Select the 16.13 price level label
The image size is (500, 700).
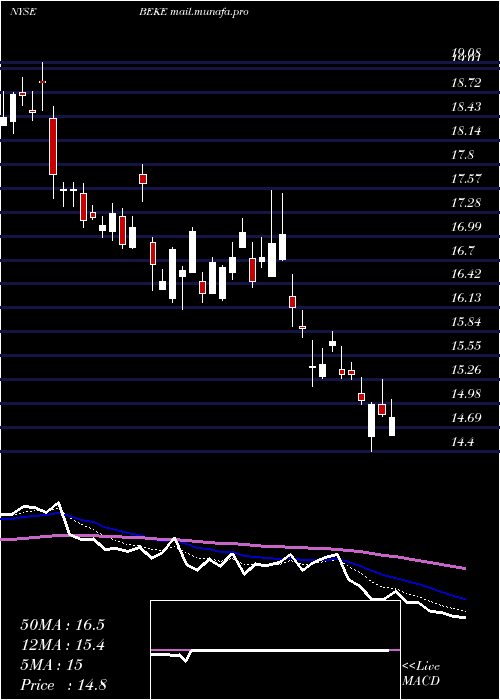tap(467, 297)
